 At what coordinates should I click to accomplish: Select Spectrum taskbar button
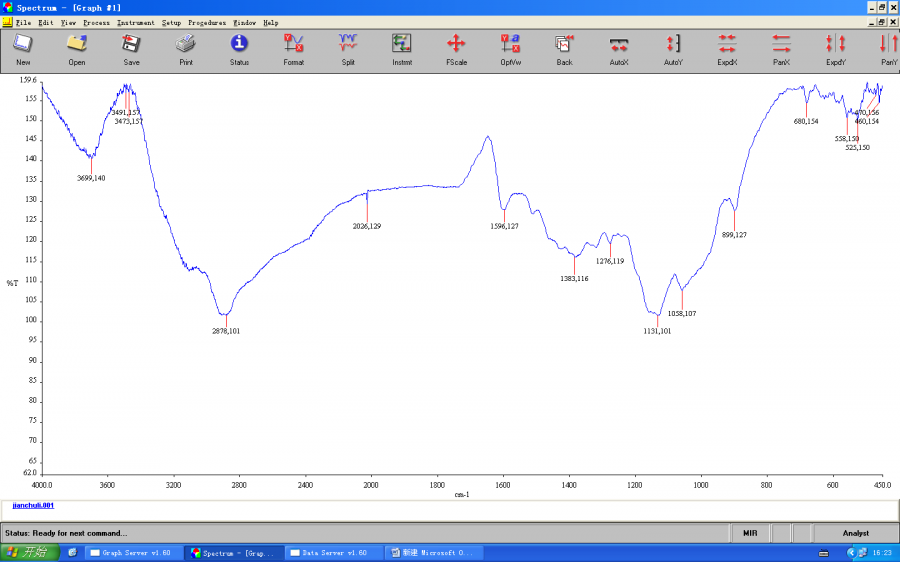pyautogui.click(x=235, y=553)
